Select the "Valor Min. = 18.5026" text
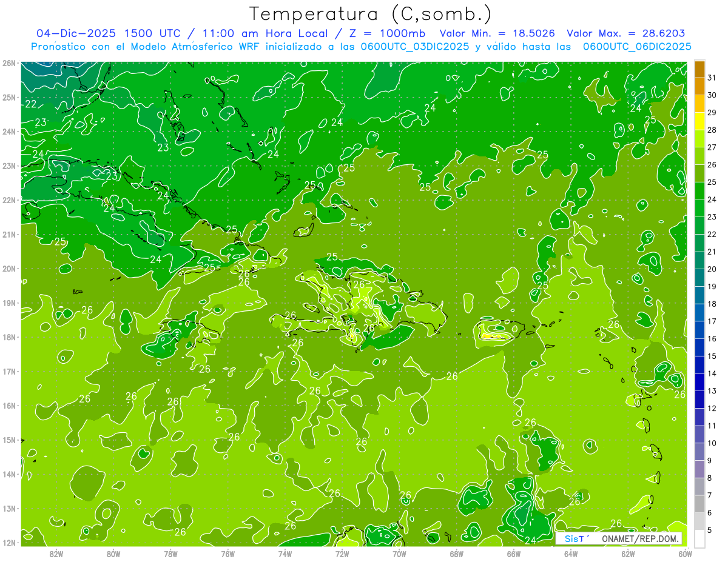The height and width of the screenshot is (562, 728). pyautogui.click(x=498, y=33)
